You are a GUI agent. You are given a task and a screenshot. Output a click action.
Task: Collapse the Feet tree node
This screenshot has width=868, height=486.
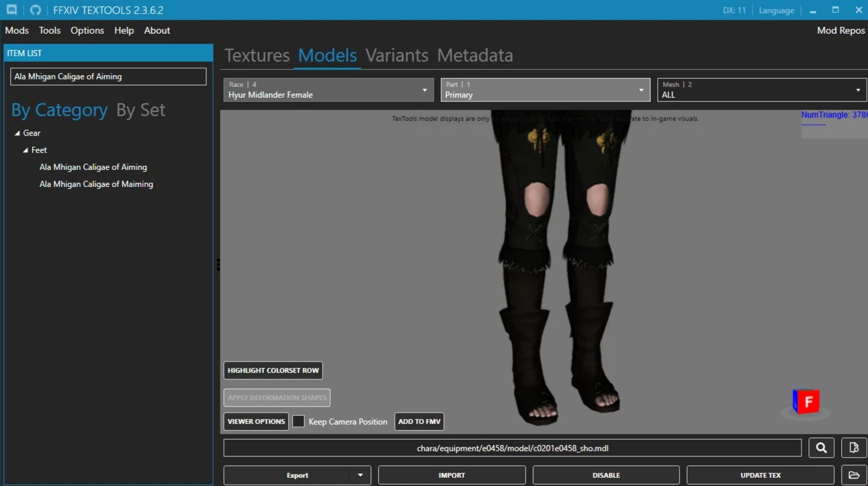pyautogui.click(x=26, y=150)
